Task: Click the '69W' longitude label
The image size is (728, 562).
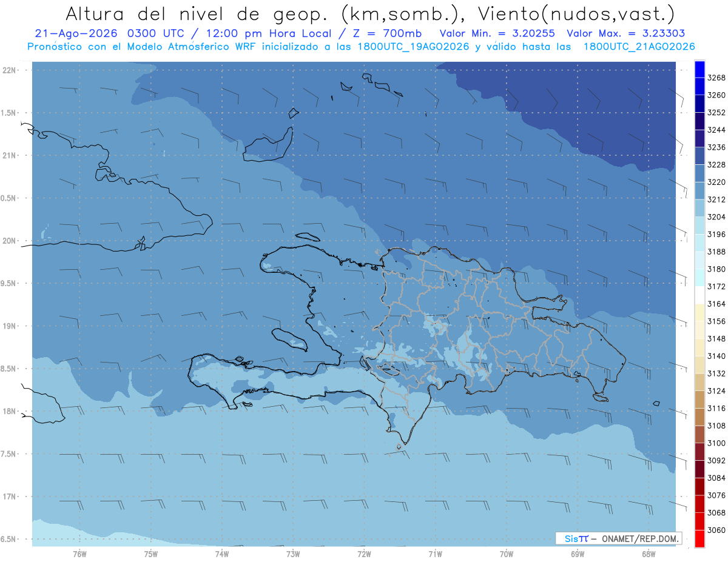Action: [x=578, y=554]
